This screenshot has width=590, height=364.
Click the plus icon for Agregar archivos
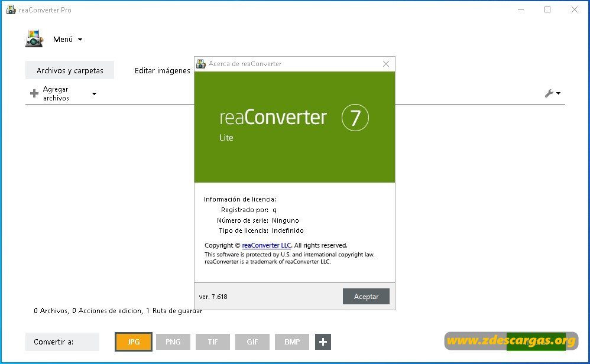tap(34, 93)
